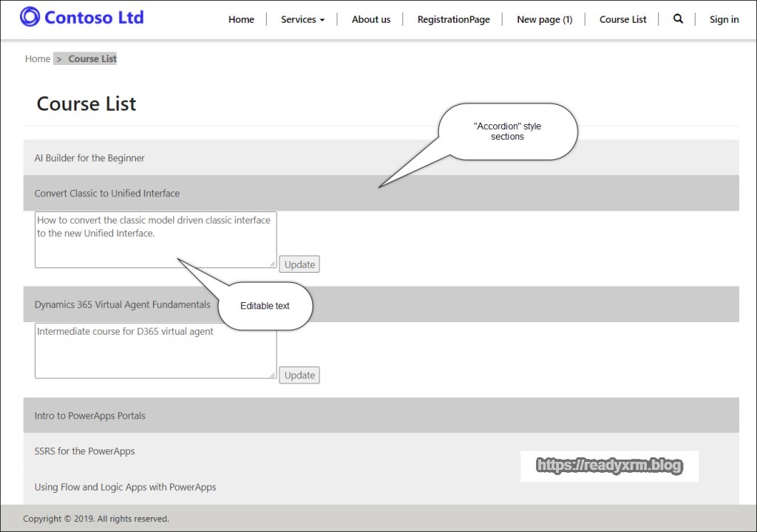Click Home in the breadcrumb
The width and height of the screenshot is (757, 532).
pyautogui.click(x=38, y=59)
